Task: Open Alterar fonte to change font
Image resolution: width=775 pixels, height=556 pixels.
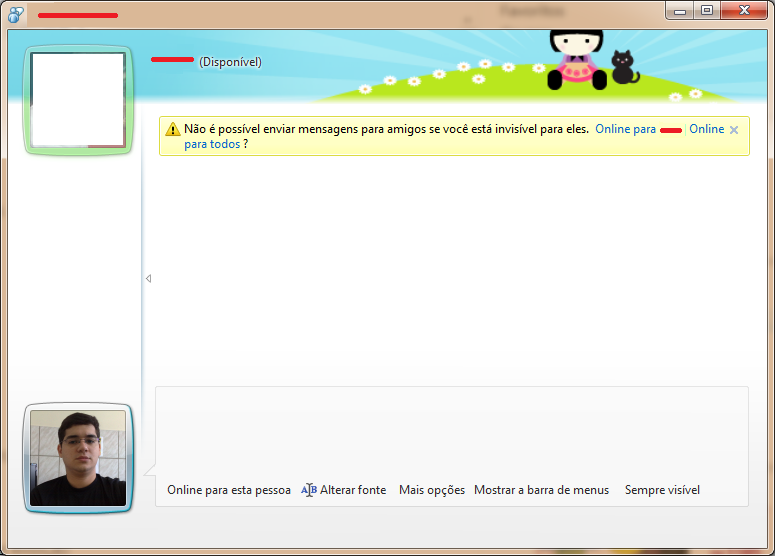Action: point(352,490)
